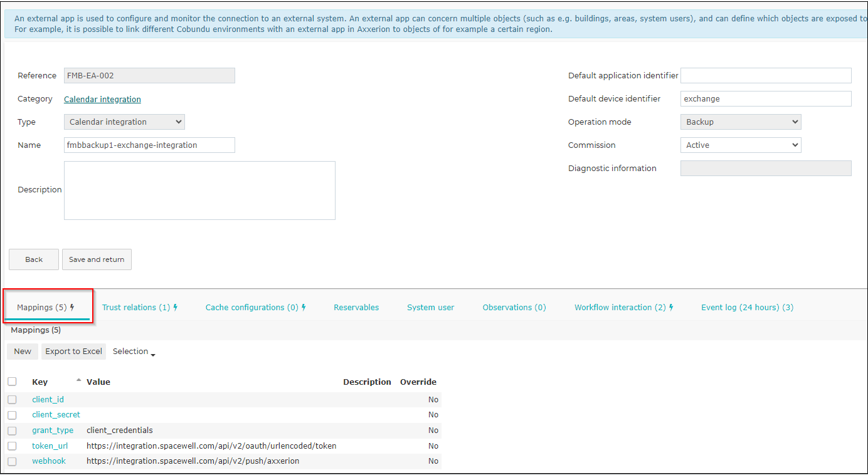
Task: Open the System user tab
Action: [430, 307]
